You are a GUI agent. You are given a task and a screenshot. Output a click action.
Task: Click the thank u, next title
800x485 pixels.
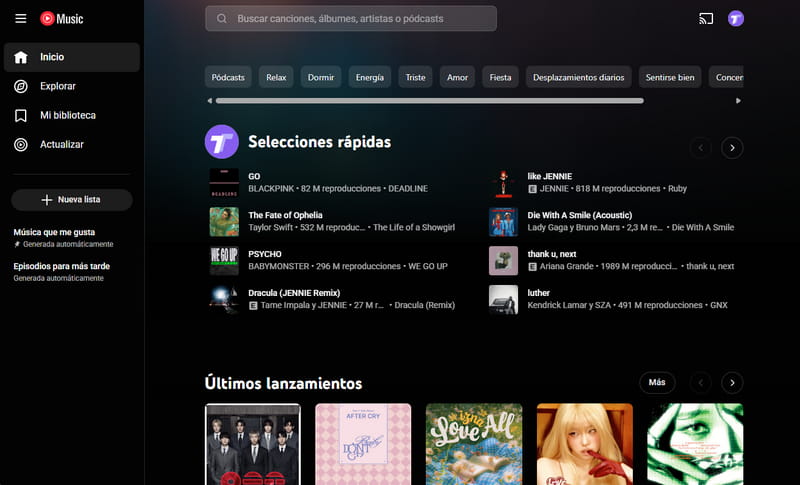(x=552, y=254)
